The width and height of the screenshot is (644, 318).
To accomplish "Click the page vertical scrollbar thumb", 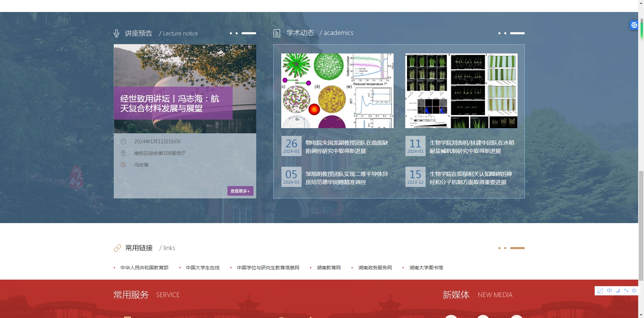I will (641, 225).
